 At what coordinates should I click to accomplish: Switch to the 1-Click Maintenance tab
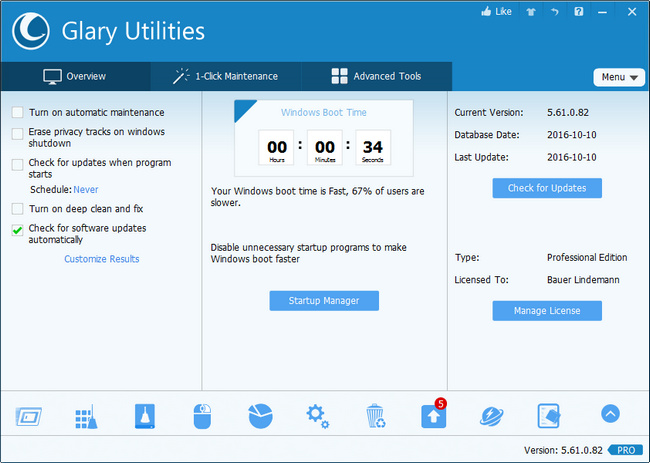[x=226, y=76]
